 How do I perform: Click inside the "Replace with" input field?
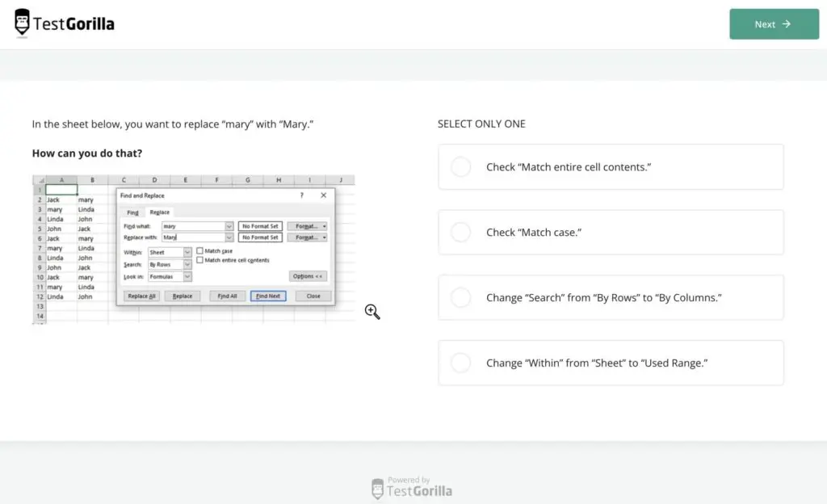click(196, 237)
